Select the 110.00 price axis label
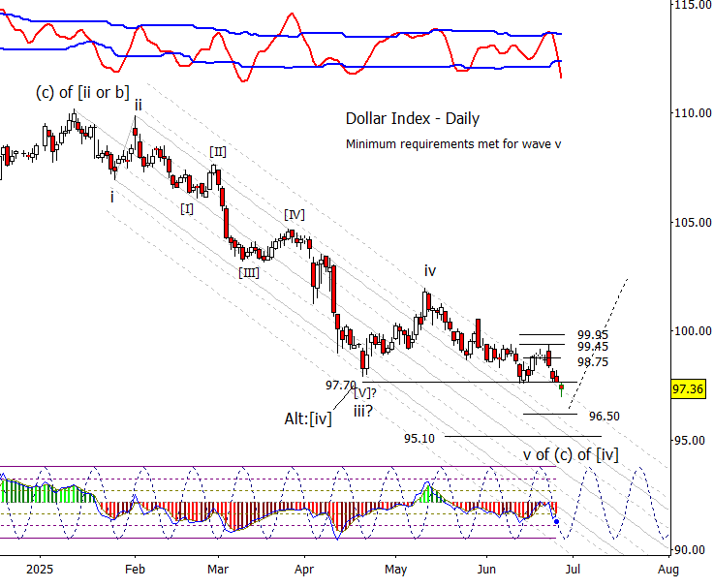This screenshot has width=714, height=588. [693, 113]
